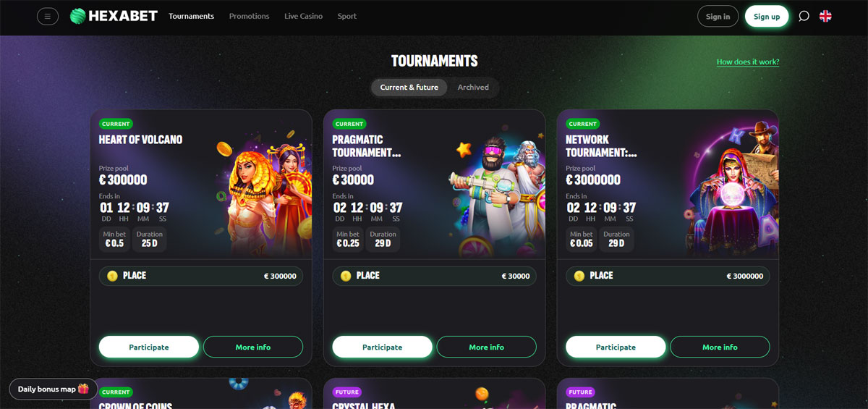This screenshot has width=868, height=409.
Task: Change language via UK flag icon
Action: tap(825, 16)
